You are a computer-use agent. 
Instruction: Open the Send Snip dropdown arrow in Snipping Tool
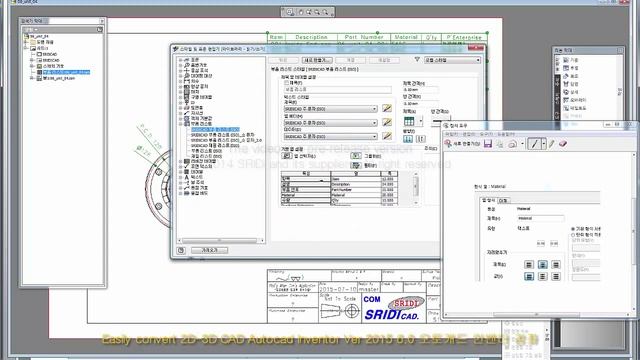pyautogui.click(x=522, y=144)
